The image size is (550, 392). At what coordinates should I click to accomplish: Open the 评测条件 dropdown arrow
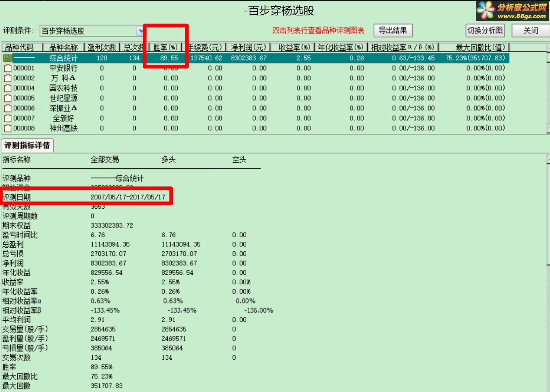(140, 31)
